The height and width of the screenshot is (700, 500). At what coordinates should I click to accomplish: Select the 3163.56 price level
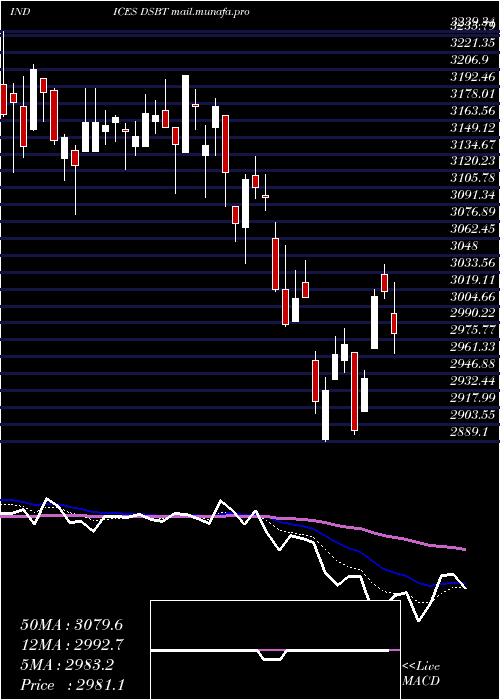[473, 111]
